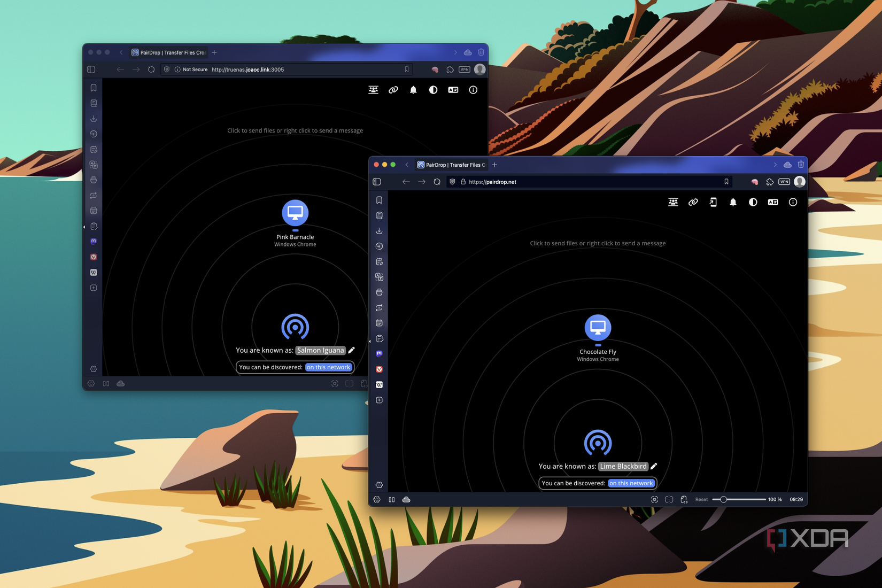Open PairDrop's about info icon
Screen dimensions: 882x588
[x=793, y=202]
